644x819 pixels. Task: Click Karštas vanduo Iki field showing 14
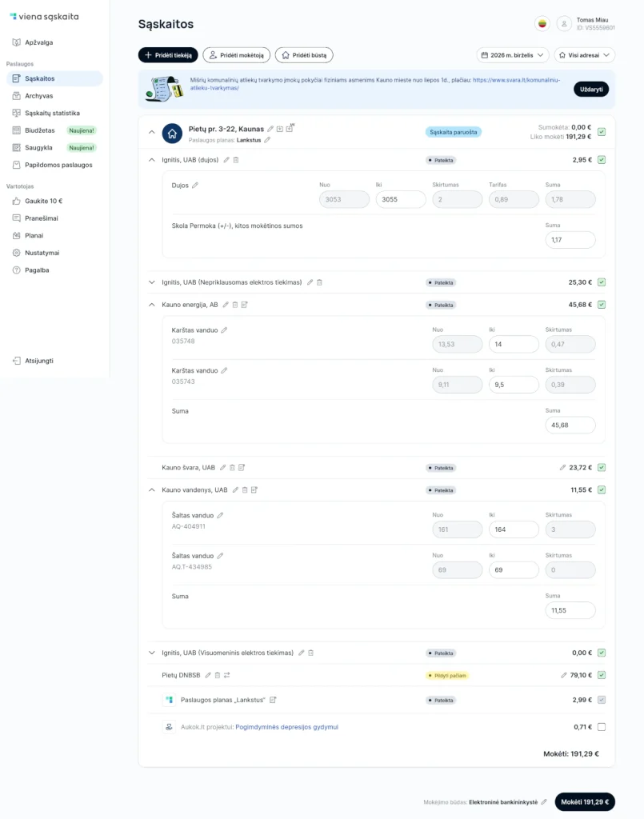tap(514, 344)
